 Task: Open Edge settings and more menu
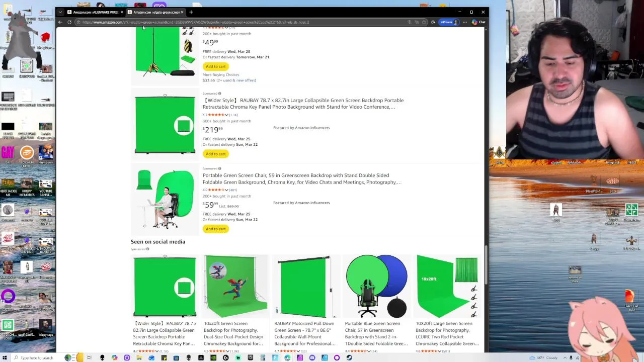pos(465,22)
